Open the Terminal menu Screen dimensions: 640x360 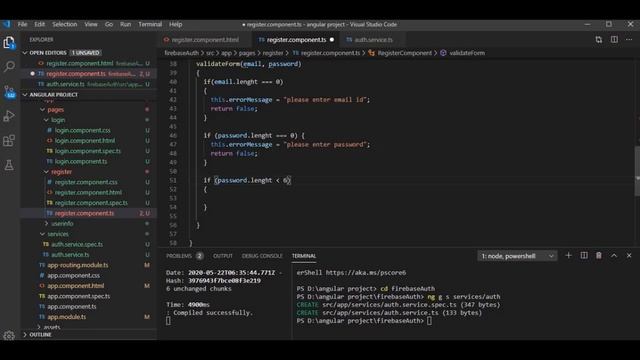[x=150, y=24]
